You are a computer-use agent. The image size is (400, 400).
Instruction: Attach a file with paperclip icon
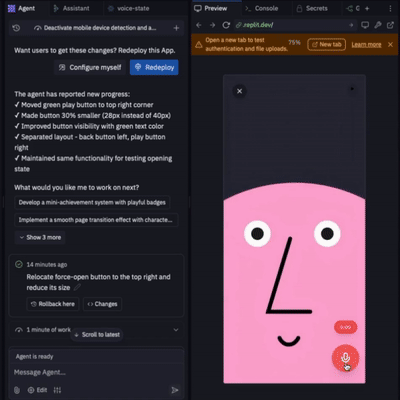[x=17, y=390]
